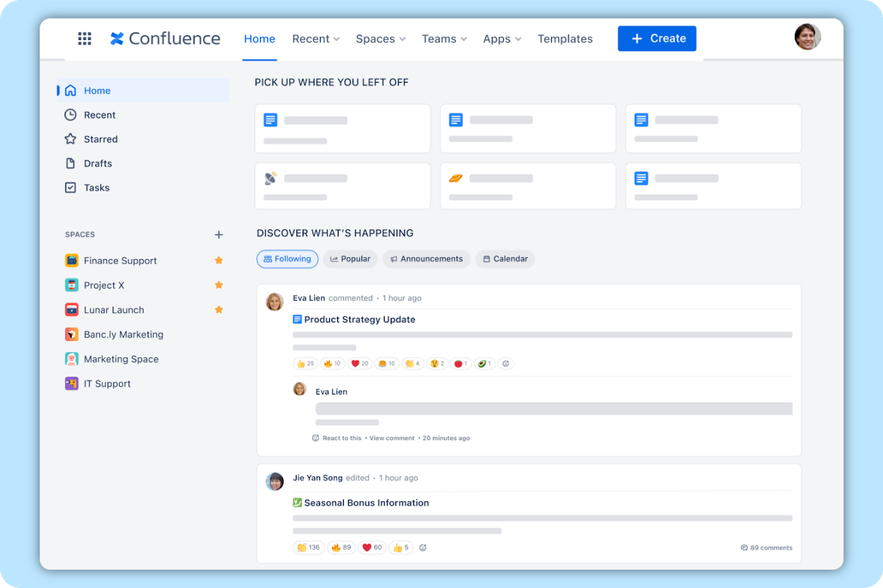Click the IT Support space icon

pos(71,384)
